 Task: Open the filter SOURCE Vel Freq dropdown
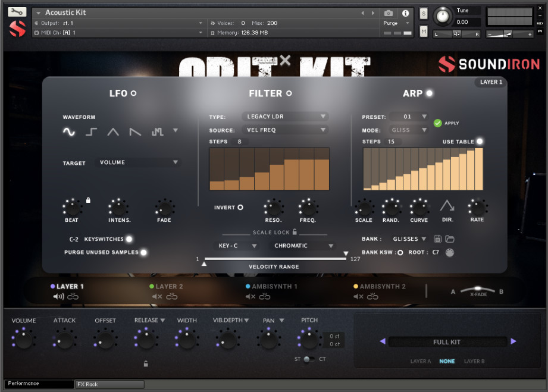point(285,130)
